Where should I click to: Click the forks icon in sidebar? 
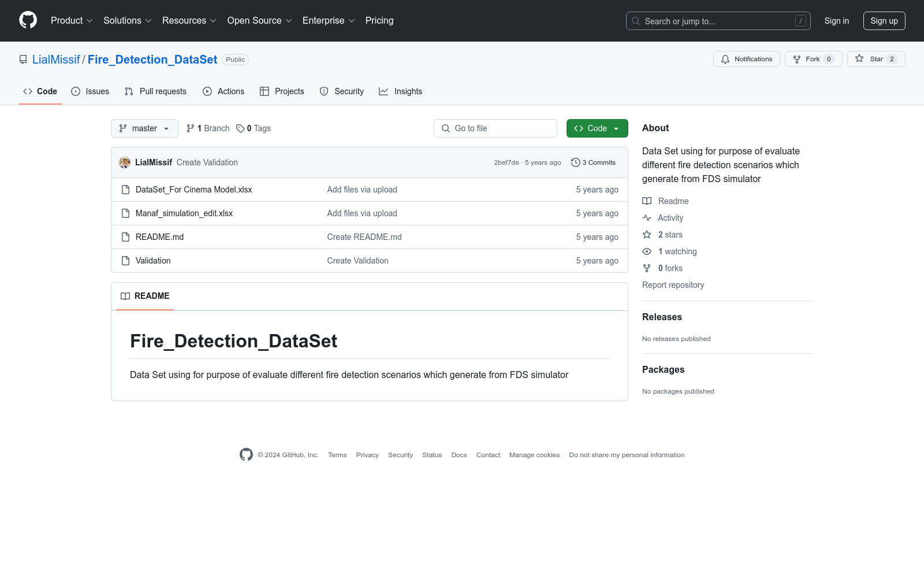[x=647, y=268]
